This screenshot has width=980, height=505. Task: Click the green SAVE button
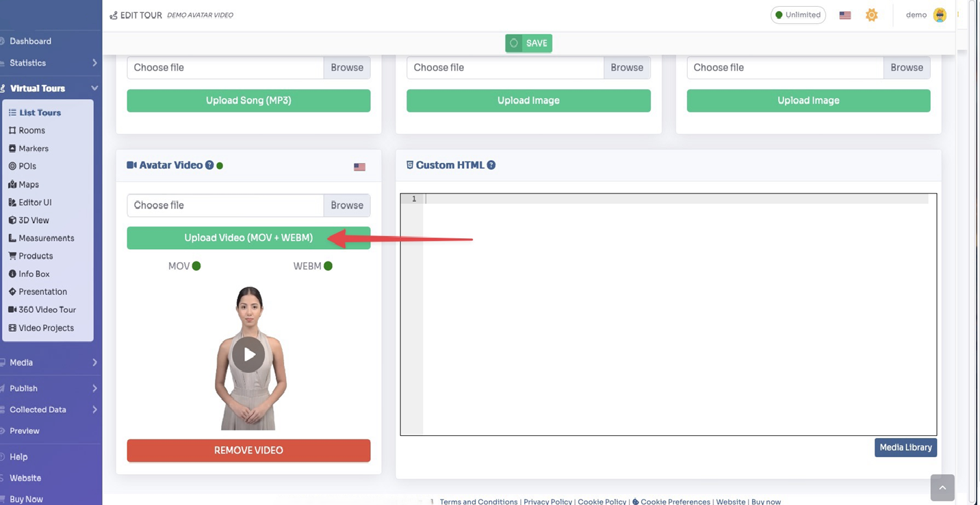coord(528,43)
